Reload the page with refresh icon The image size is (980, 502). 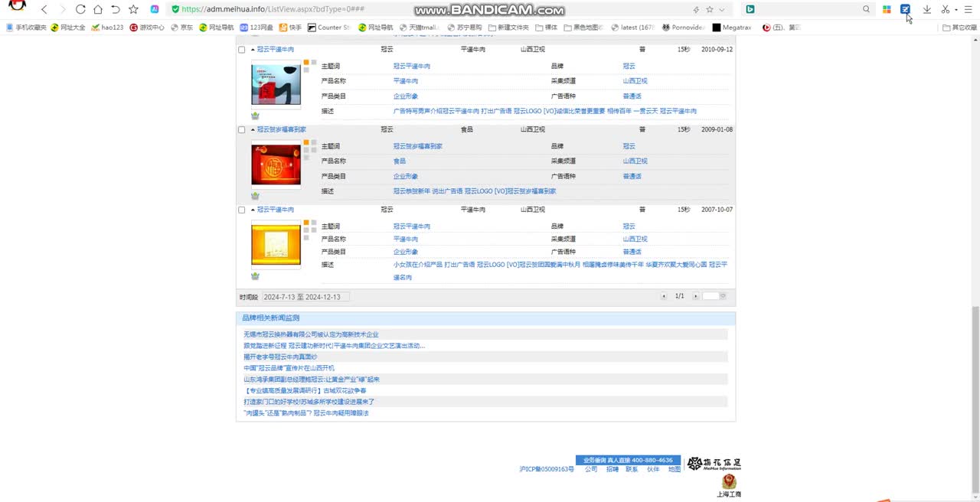coord(80,9)
